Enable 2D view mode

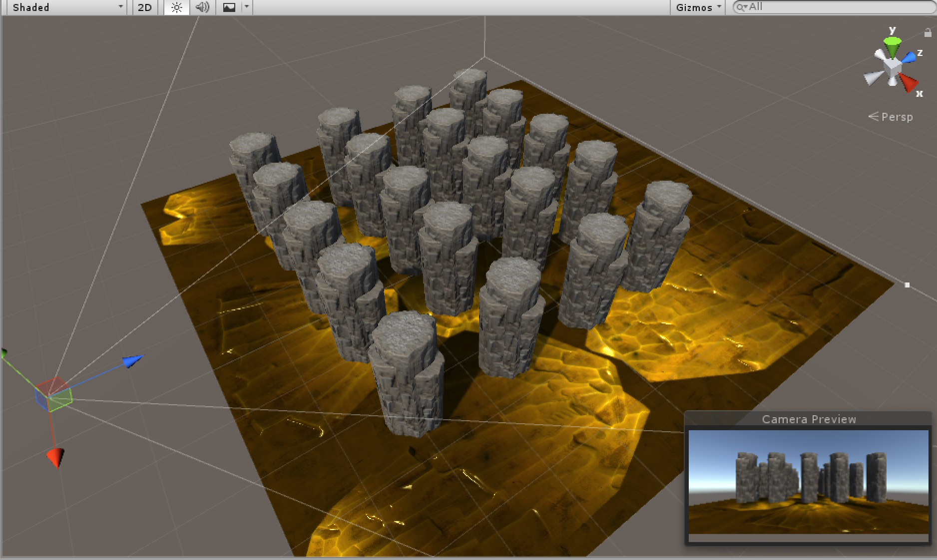click(144, 7)
